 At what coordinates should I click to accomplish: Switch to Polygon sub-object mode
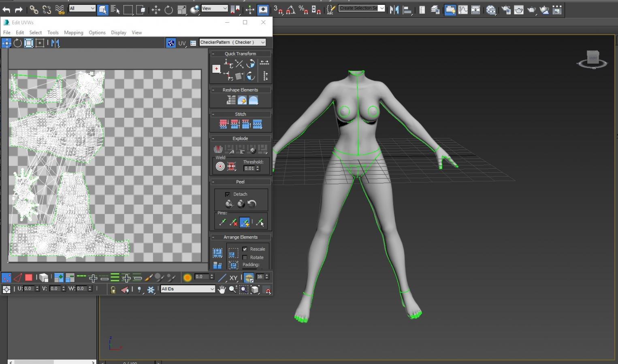pyautogui.click(x=28, y=278)
